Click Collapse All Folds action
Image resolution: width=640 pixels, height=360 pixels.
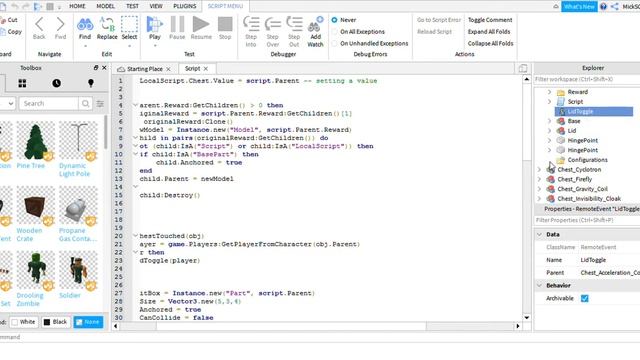(x=490, y=43)
